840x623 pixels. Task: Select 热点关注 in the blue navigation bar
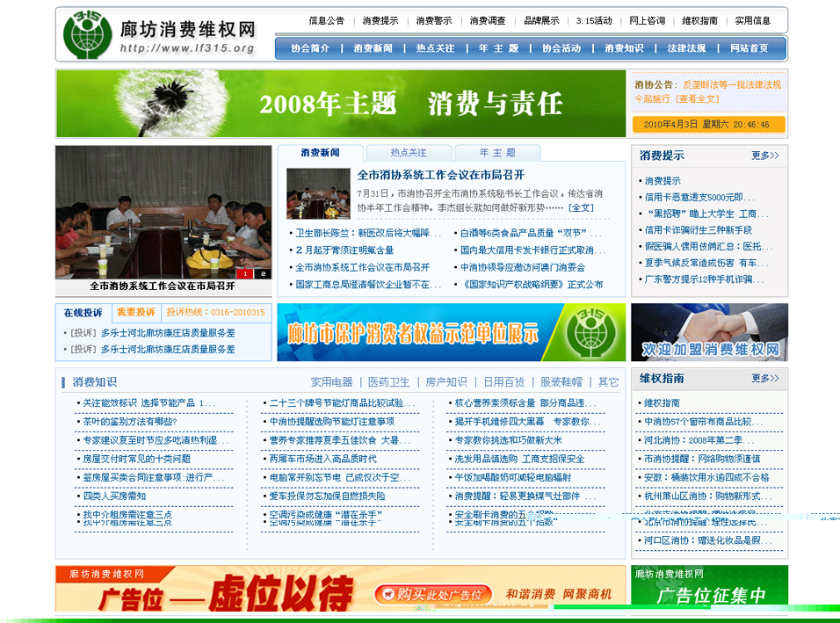436,48
